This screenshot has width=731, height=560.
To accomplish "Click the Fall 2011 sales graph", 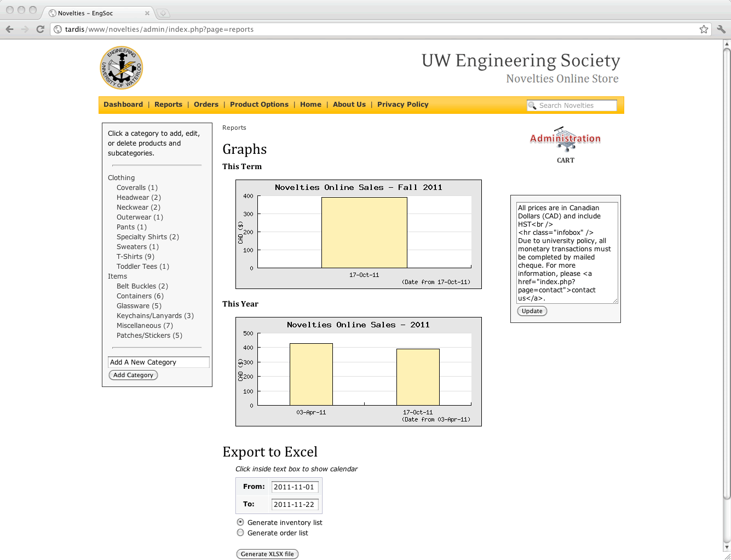I will tap(359, 234).
